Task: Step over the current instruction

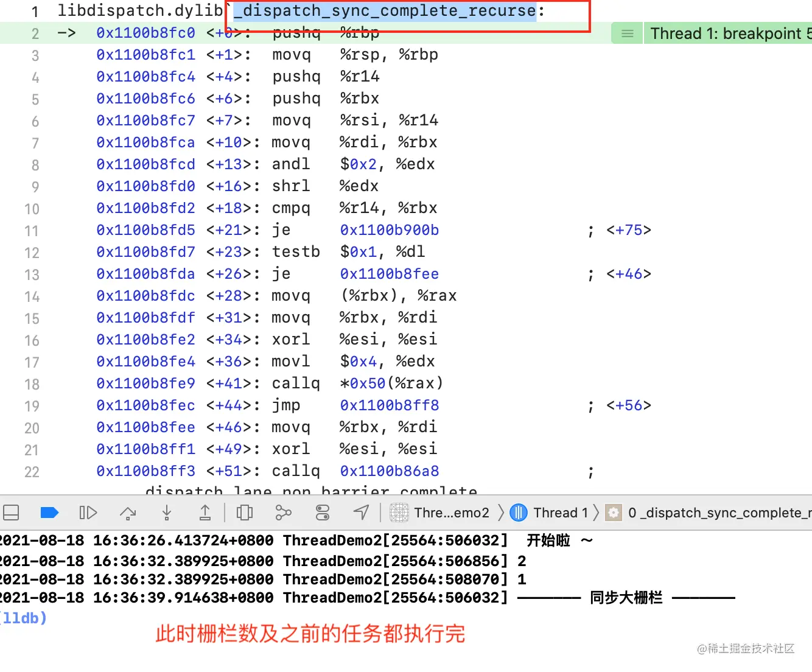Action: click(x=128, y=513)
